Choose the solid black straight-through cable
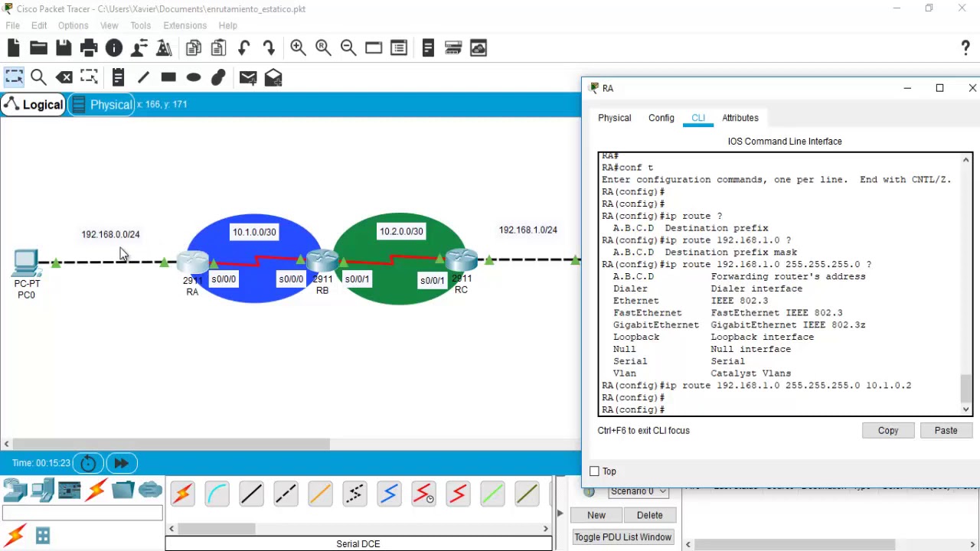This screenshot has width=980, height=551. [251, 494]
